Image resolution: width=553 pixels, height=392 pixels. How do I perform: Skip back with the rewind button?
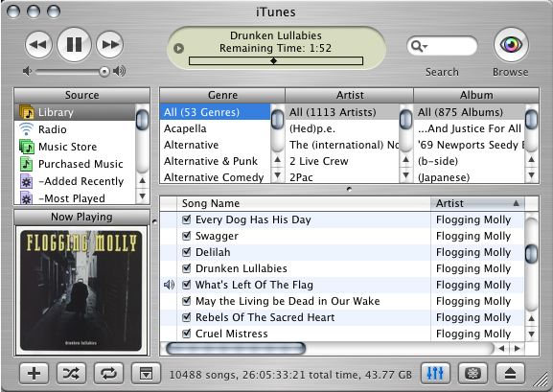38,45
